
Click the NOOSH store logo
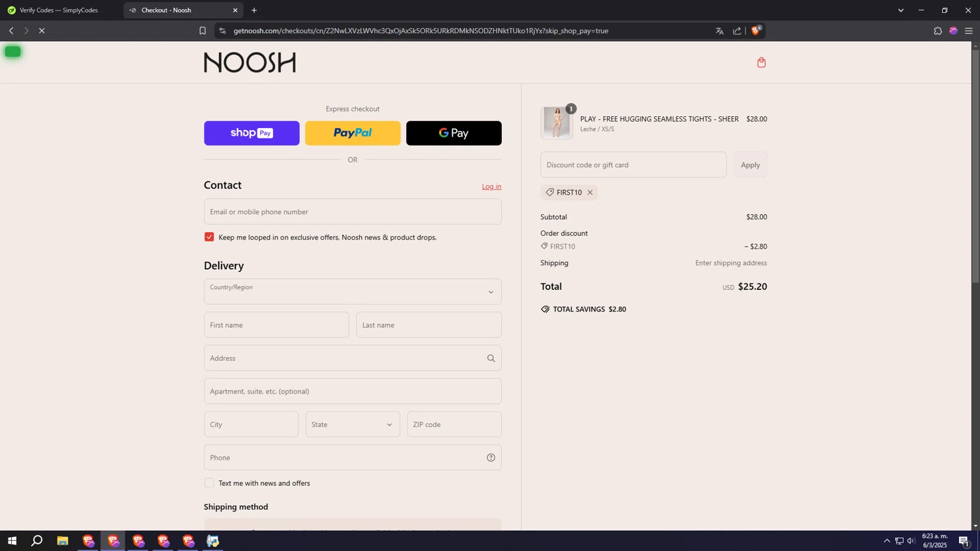coord(250,63)
